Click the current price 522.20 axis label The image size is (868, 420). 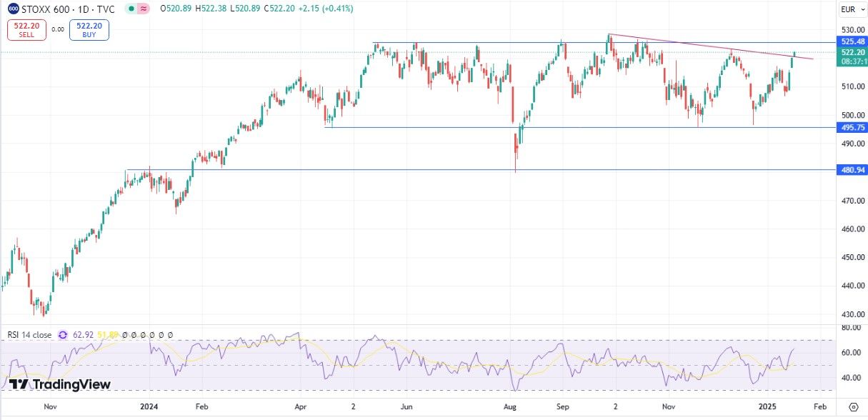click(853, 52)
